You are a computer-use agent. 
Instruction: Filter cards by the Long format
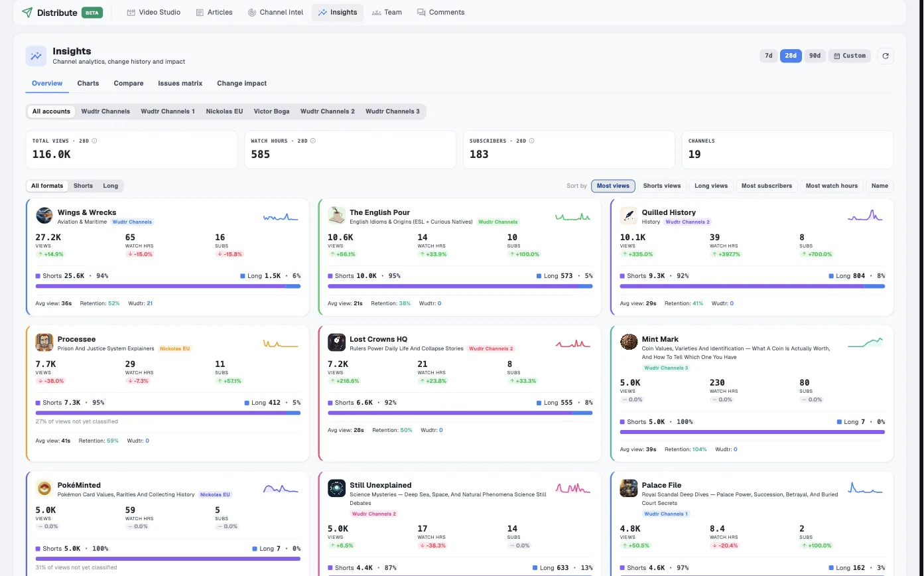point(111,186)
